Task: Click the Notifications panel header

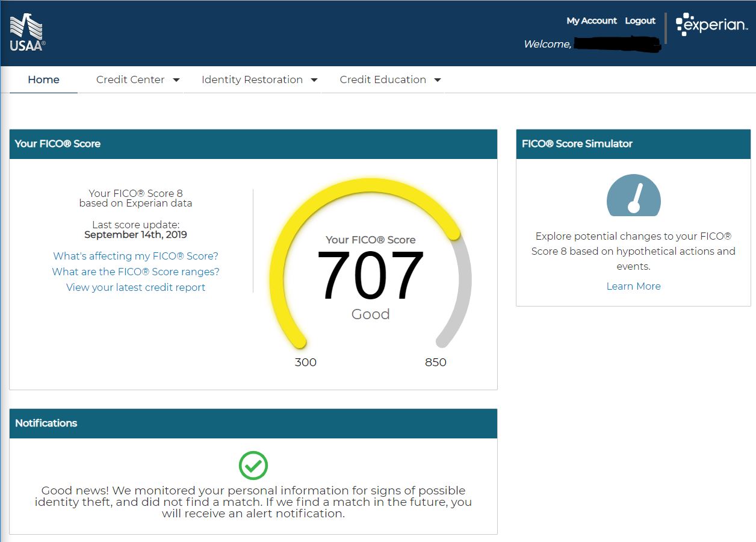Action: click(253, 423)
